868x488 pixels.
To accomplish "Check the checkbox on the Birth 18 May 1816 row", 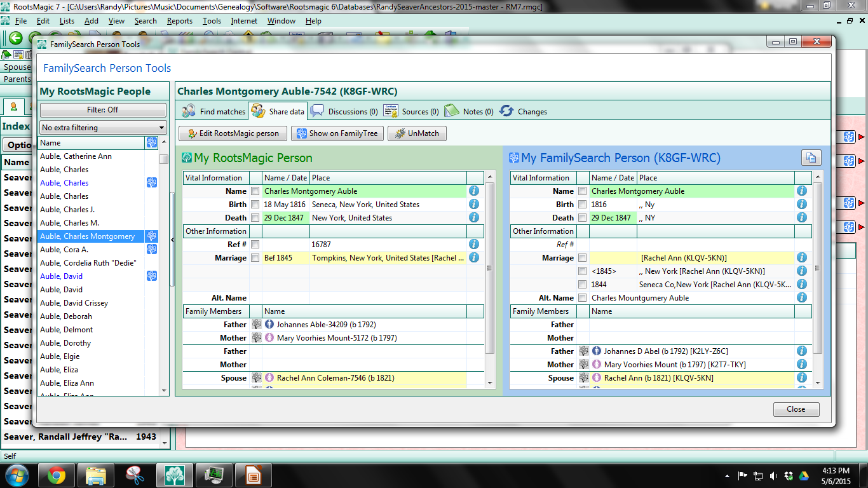I will [255, 204].
